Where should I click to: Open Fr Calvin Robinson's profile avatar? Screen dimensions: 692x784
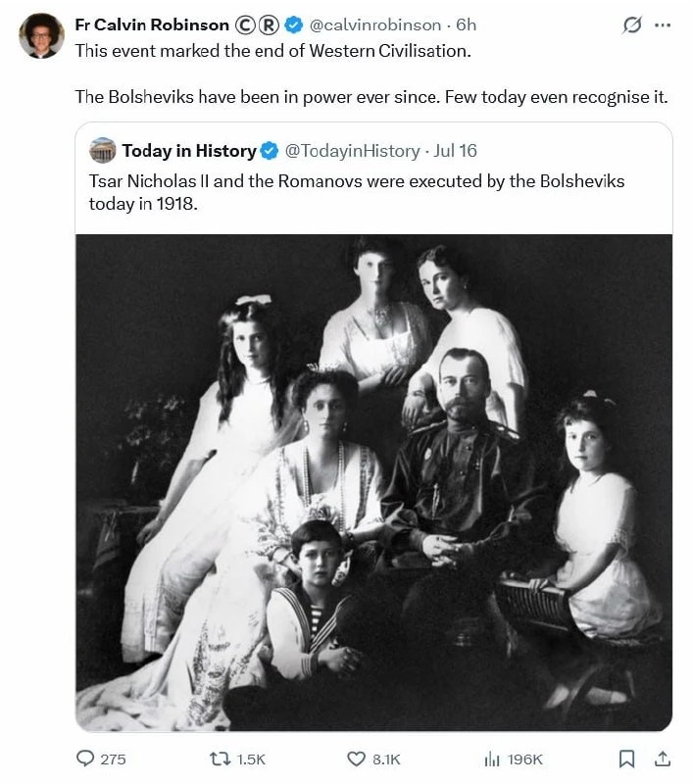tap(41, 36)
